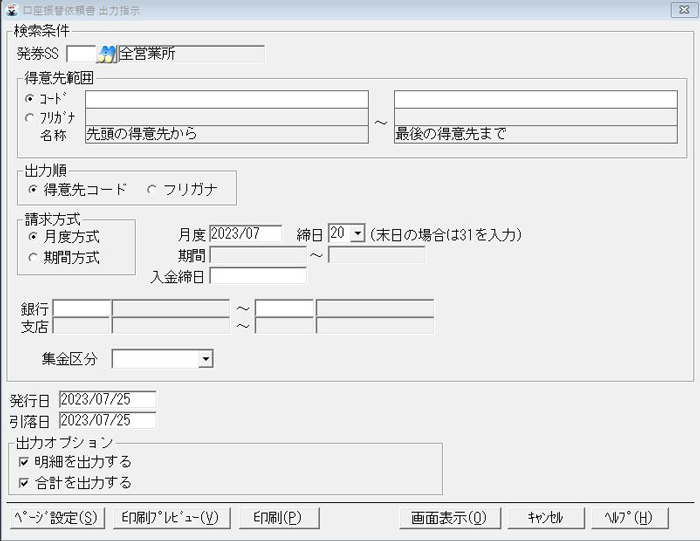Toggle 合計を出力する checkbox
700x541 pixels.
click(x=24, y=483)
